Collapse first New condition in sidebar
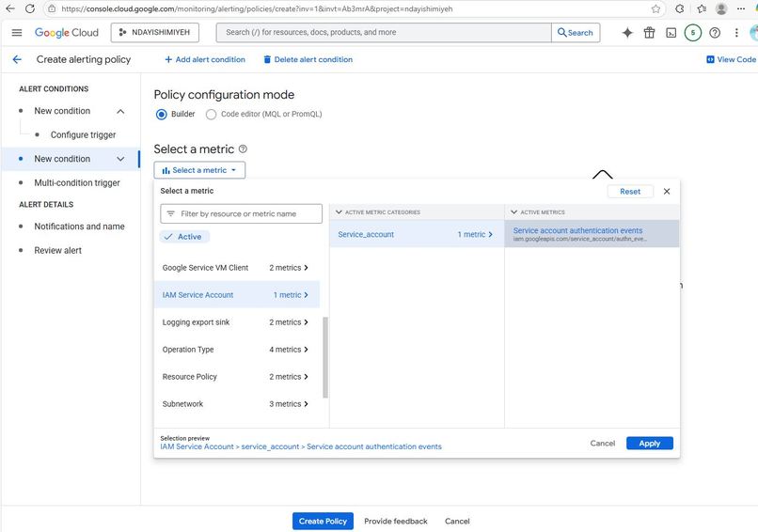Image resolution: width=758 pixels, height=532 pixels. [x=120, y=111]
